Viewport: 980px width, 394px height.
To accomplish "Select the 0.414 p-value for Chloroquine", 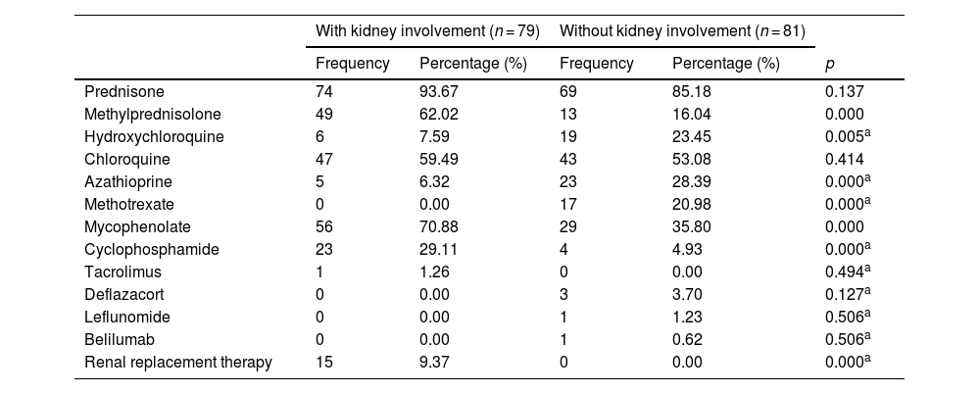I will pos(845,160).
